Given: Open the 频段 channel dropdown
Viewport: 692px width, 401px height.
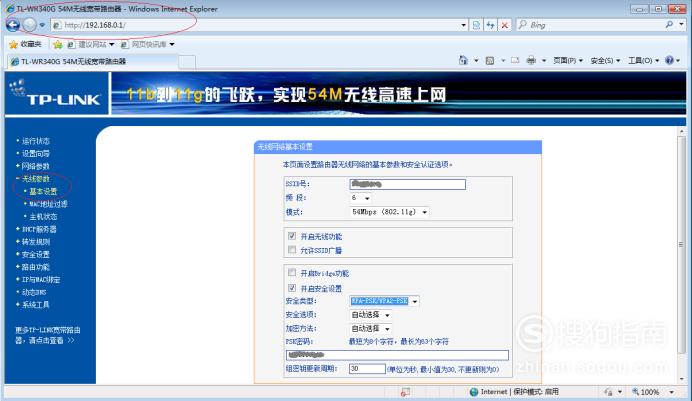Looking at the screenshot, I should tap(361, 198).
